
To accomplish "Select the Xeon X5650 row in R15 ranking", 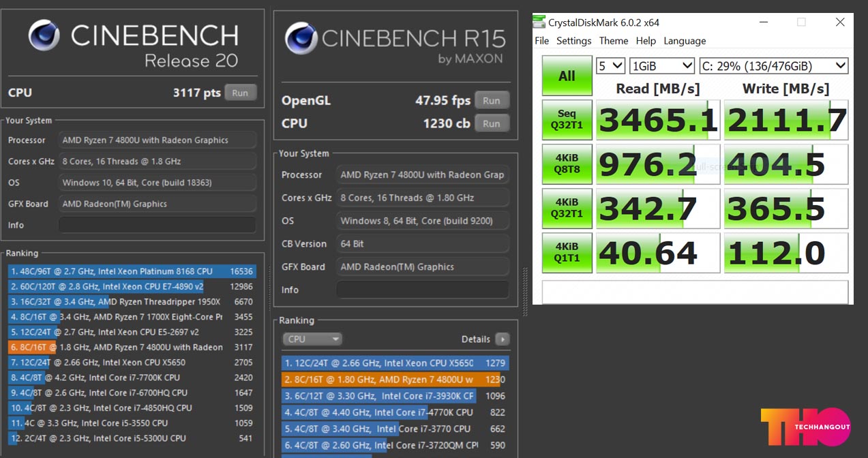I will point(395,363).
